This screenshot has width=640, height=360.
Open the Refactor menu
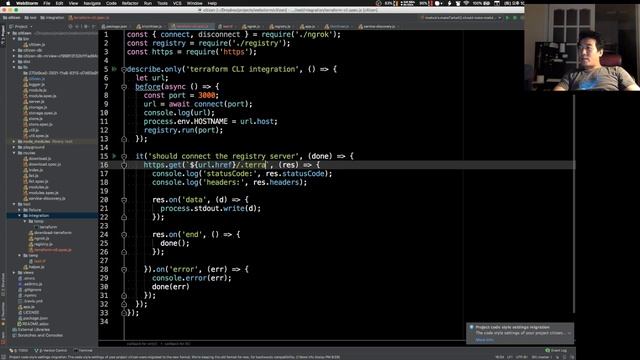pyautogui.click(x=130, y=3)
